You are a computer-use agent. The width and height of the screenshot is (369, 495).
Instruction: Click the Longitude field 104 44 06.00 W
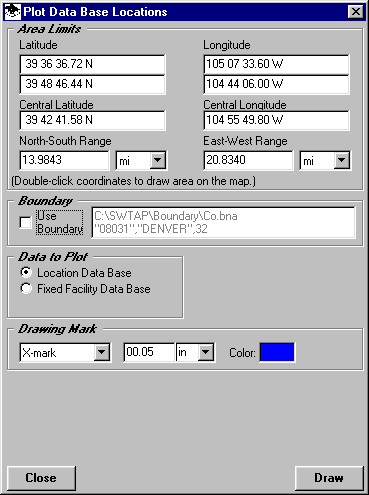[x=276, y=84]
